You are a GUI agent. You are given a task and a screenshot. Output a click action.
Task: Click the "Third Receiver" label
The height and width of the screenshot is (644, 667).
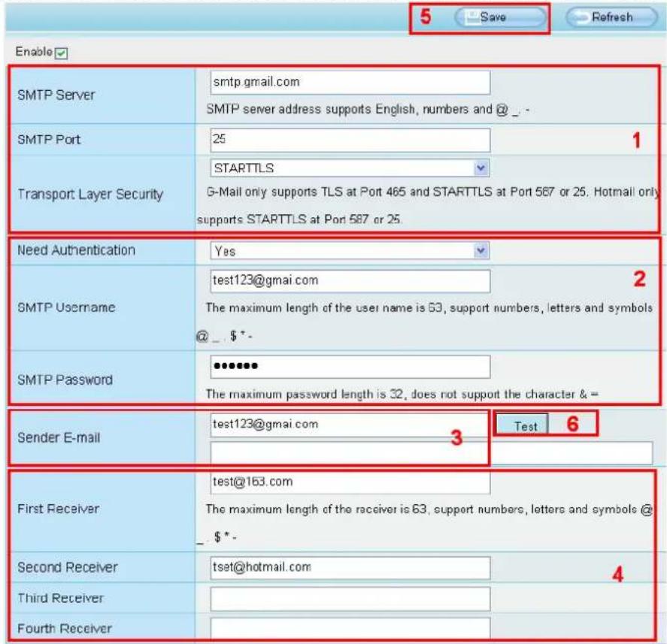click(x=60, y=598)
